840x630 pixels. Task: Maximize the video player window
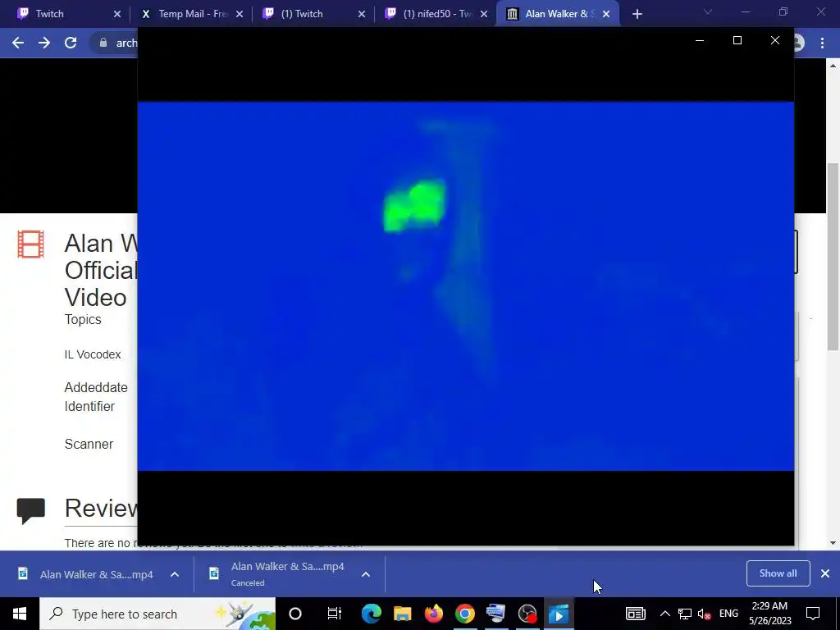(737, 41)
